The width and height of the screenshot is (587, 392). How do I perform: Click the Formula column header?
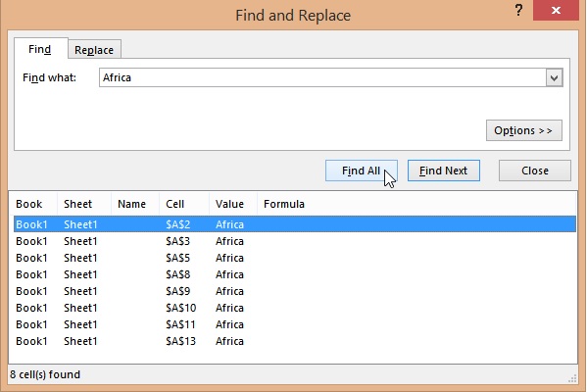pyautogui.click(x=416, y=204)
